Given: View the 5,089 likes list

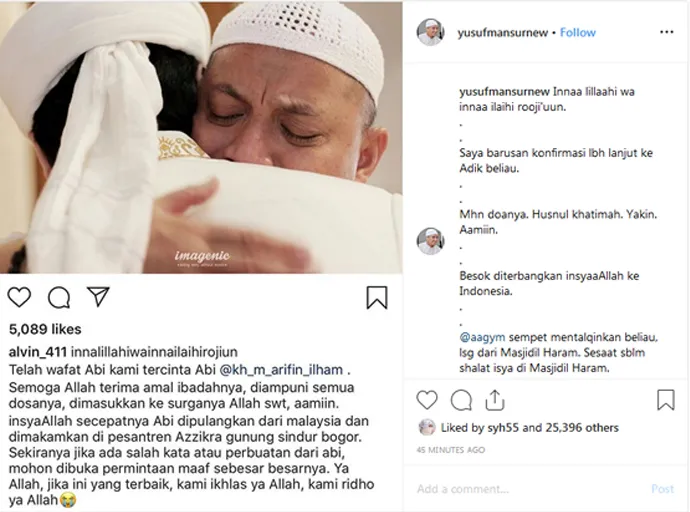Looking at the screenshot, I should [x=45, y=329].
